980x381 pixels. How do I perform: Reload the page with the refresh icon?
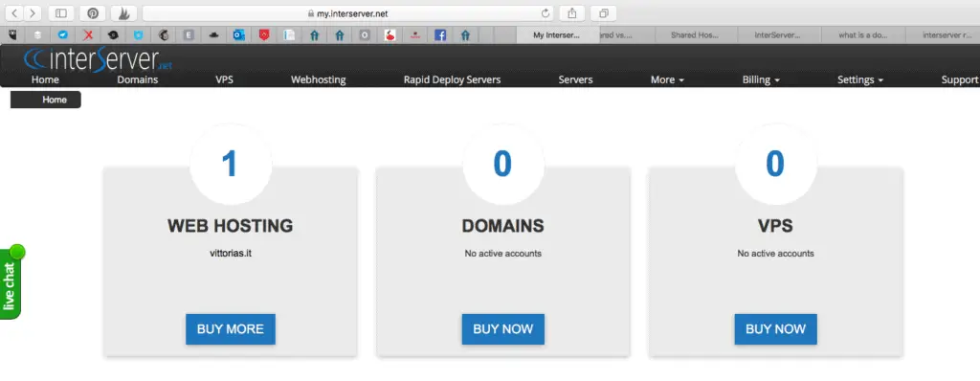click(546, 13)
